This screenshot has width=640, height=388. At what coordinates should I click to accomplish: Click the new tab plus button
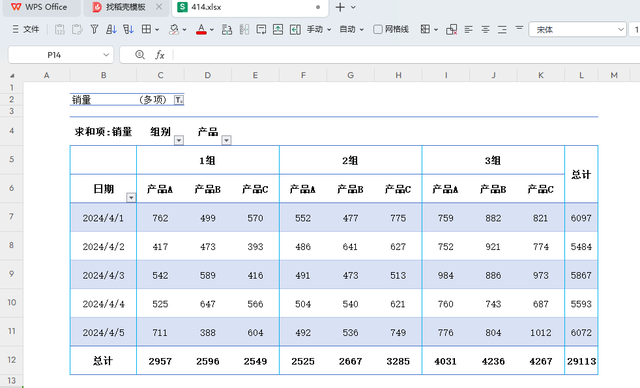[340, 7]
